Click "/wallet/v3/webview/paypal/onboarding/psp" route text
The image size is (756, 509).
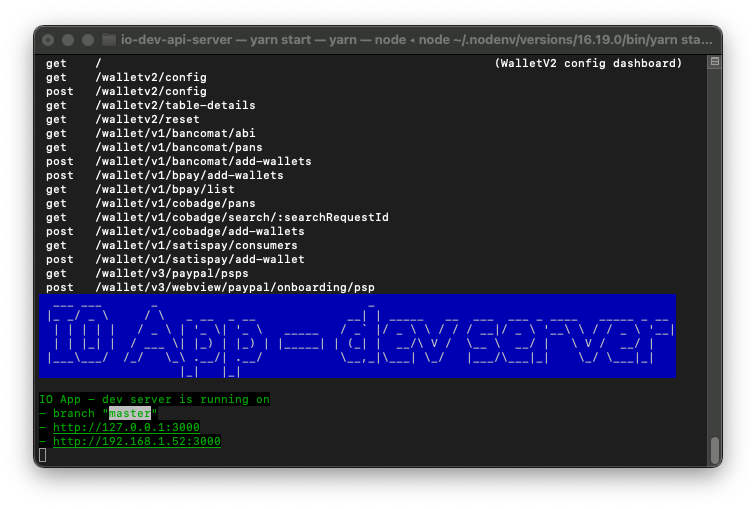235,287
